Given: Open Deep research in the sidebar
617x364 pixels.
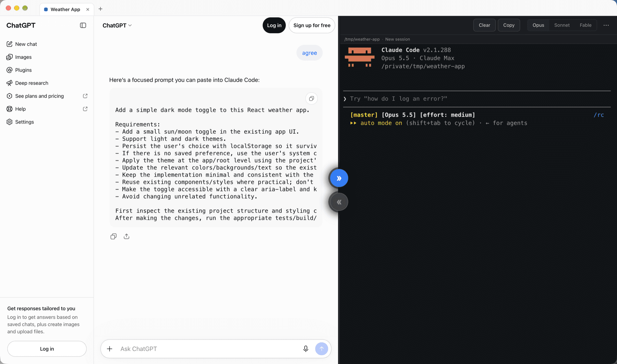Looking at the screenshot, I should pos(32,83).
